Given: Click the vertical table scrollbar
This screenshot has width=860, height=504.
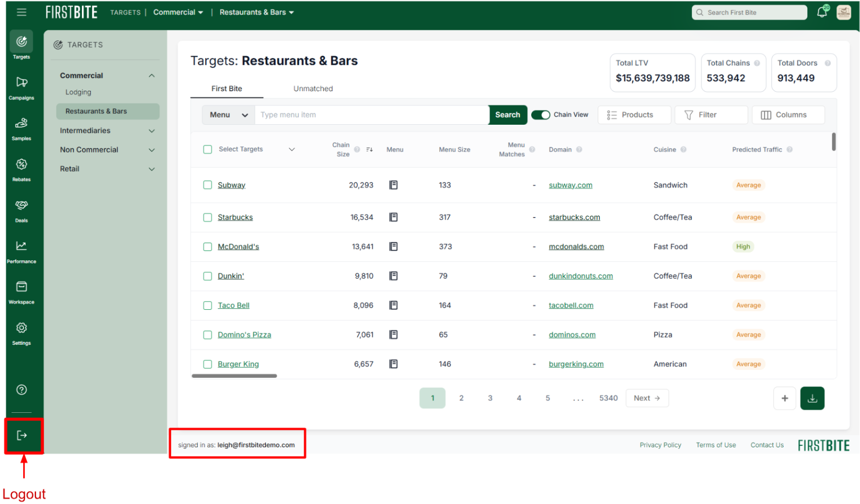Looking at the screenshot, I should pyautogui.click(x=834, y=142).
